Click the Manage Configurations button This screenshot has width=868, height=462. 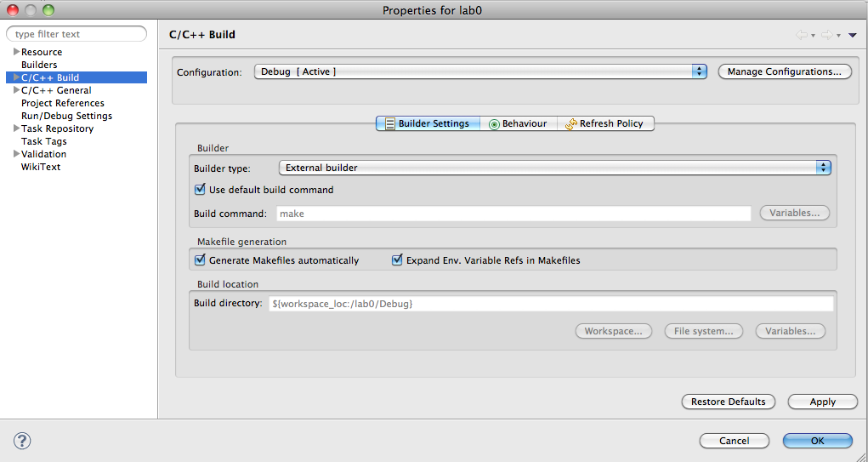(x=784, y=72)
